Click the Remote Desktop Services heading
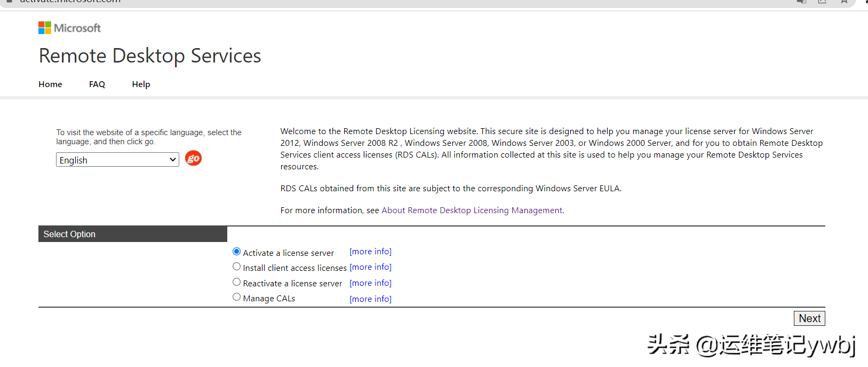The height and width of the screenshot is (367, 868). point(150,56)
